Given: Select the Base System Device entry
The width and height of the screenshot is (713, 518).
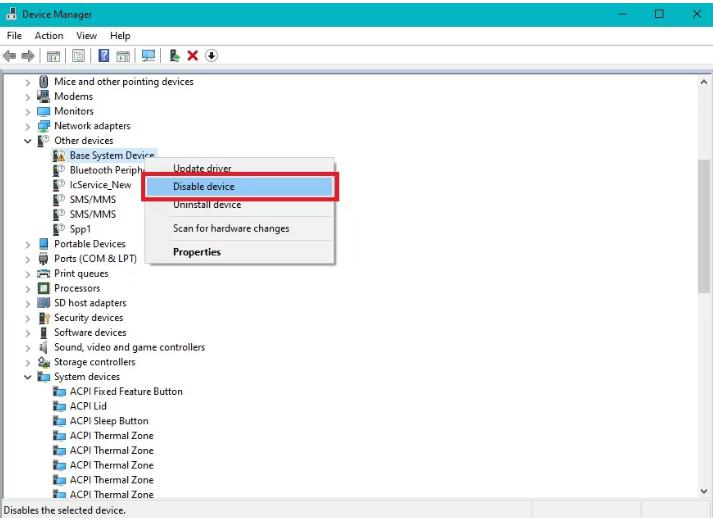Looking at the screenshot, I should click(111, 156).
